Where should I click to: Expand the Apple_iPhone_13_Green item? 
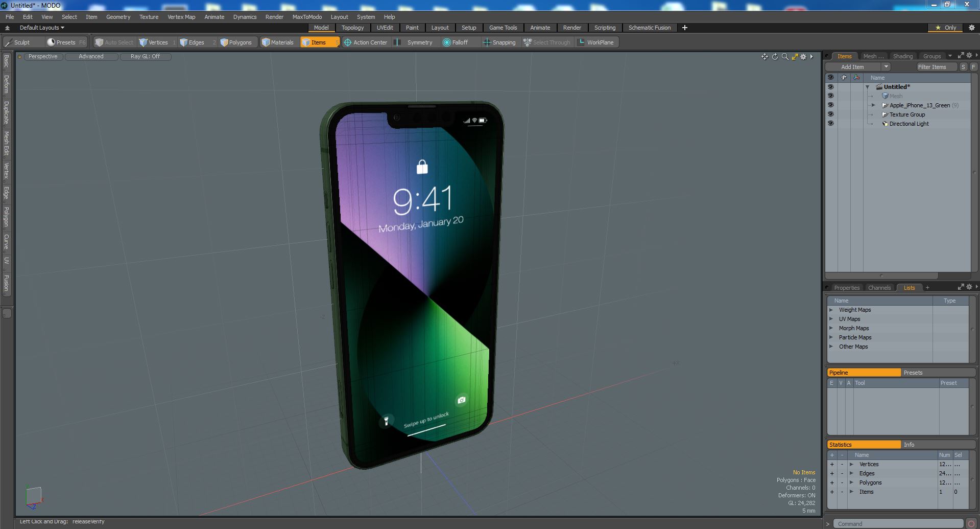[873, 105]
